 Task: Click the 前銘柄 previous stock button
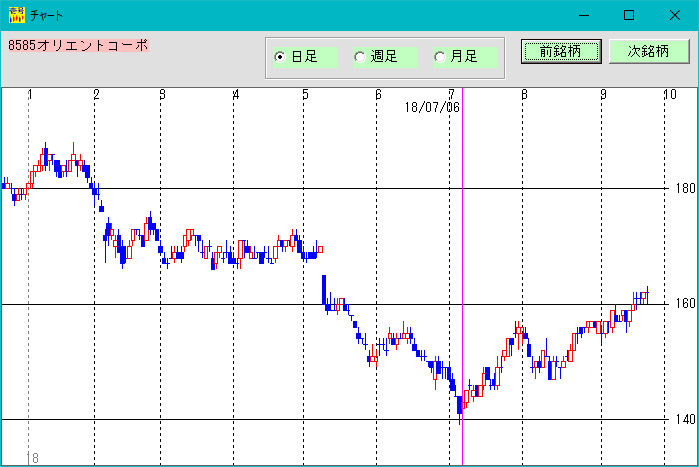(561, 52)
